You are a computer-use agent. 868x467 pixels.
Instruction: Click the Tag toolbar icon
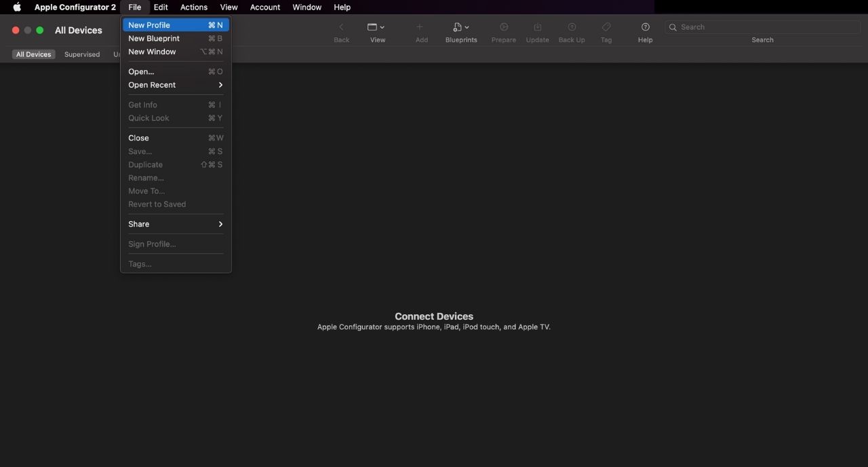click(606, 27)
